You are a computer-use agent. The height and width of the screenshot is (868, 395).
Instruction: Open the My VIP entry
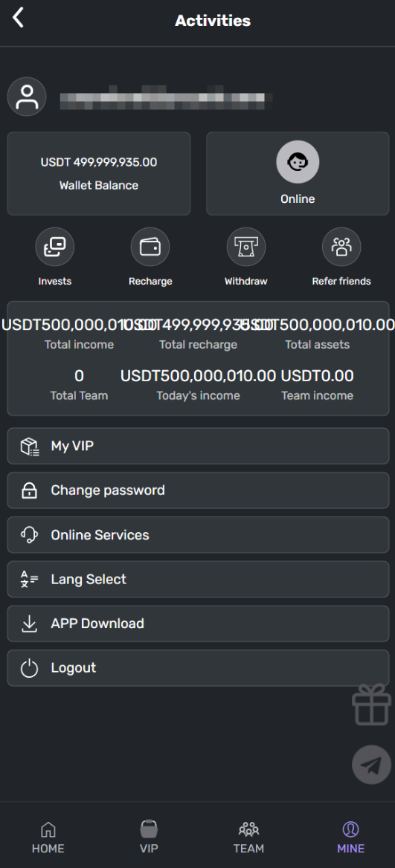(x=198, y=446)
